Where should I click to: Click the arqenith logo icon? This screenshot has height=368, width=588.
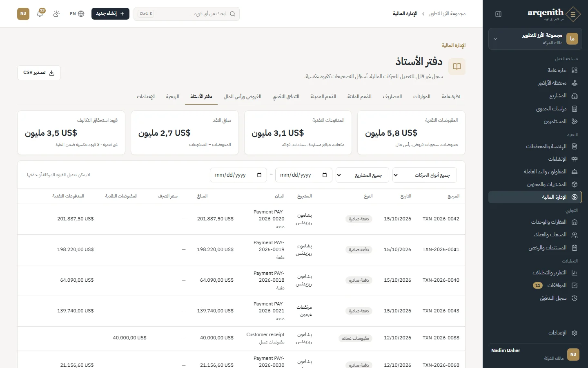click(x=573, y=14)
